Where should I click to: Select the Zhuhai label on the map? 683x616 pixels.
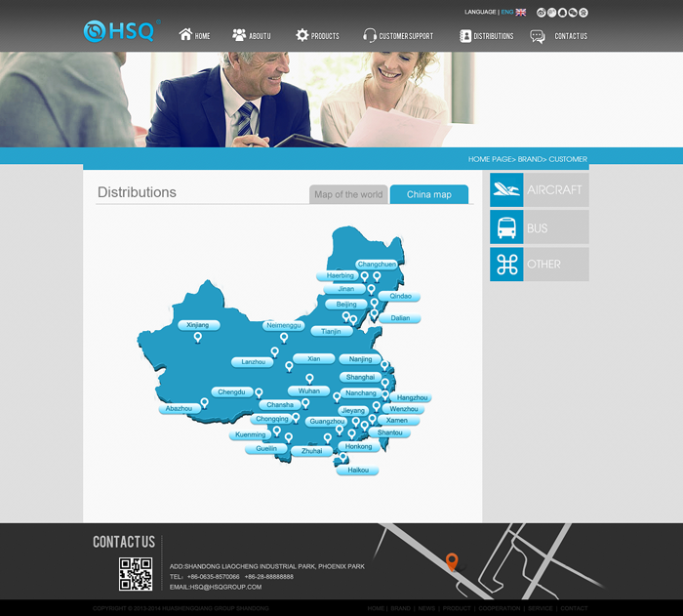[312, 451]
